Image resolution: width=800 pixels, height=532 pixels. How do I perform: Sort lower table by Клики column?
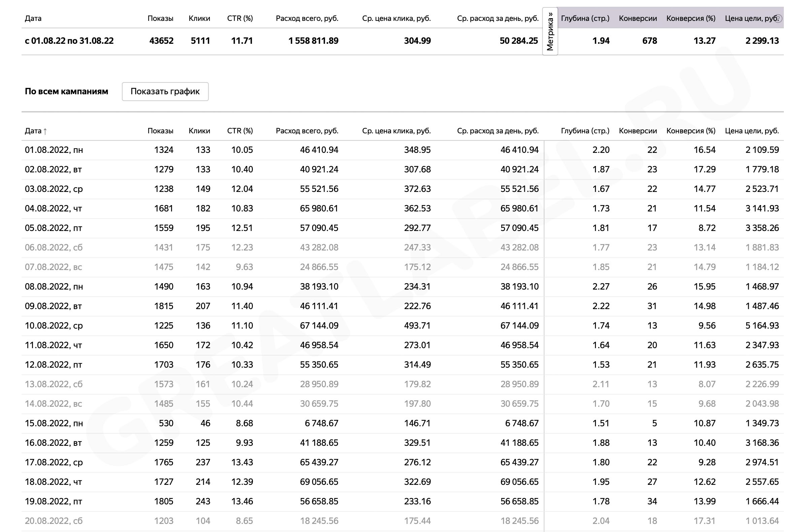199,131
